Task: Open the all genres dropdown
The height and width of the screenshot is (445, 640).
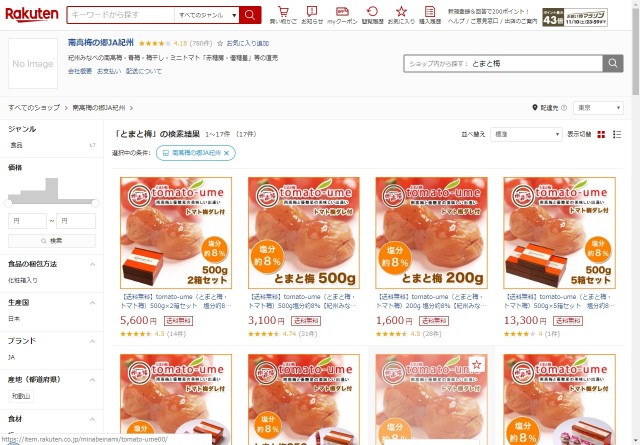Action: coord(207,15)
